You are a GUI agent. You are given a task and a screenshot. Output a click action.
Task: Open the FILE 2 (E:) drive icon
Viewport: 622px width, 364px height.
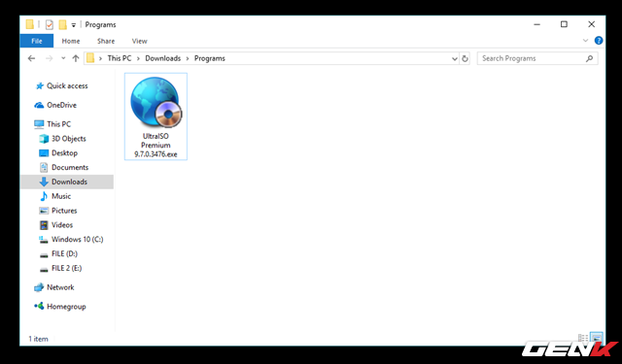click(x=44, y=269)
